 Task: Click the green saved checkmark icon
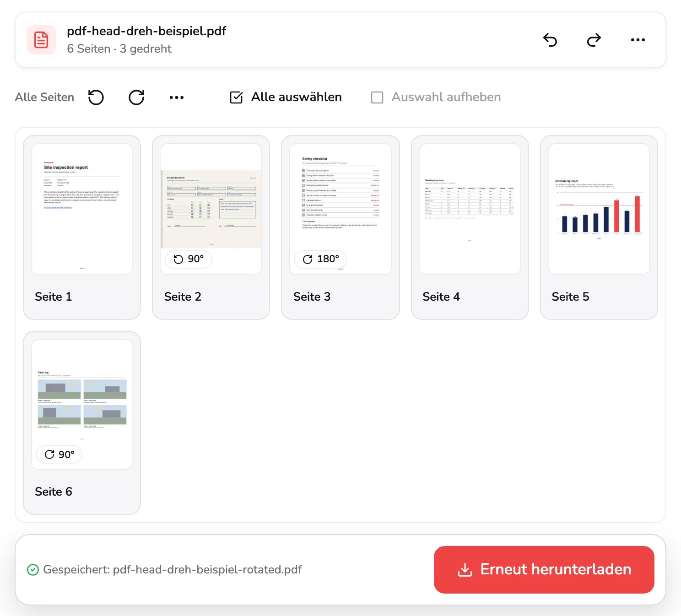click(x=33, y=570)
